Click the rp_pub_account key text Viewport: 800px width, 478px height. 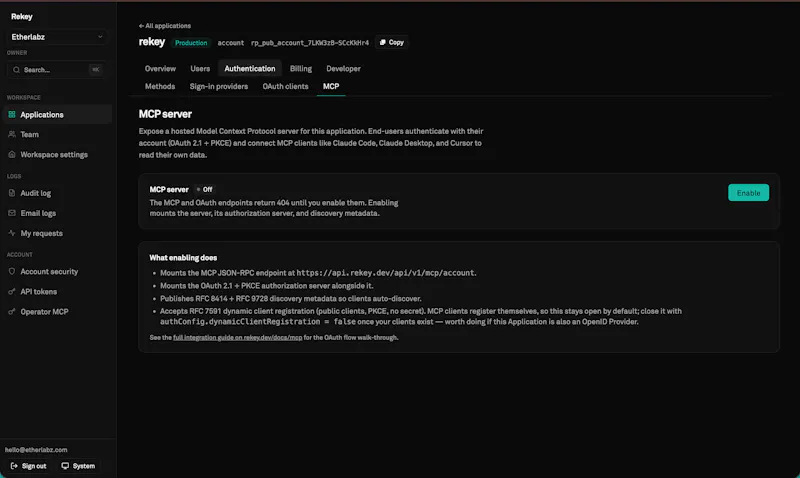[310, 43]
